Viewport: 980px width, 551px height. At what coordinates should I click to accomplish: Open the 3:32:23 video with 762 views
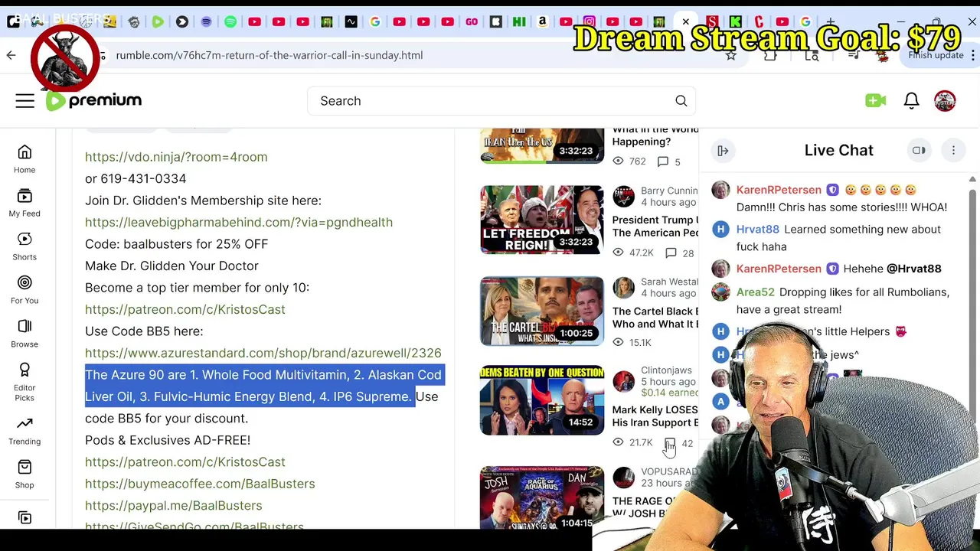pos(542,145)
